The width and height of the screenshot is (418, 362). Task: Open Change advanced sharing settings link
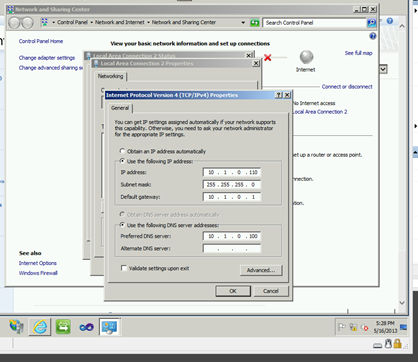51,68
